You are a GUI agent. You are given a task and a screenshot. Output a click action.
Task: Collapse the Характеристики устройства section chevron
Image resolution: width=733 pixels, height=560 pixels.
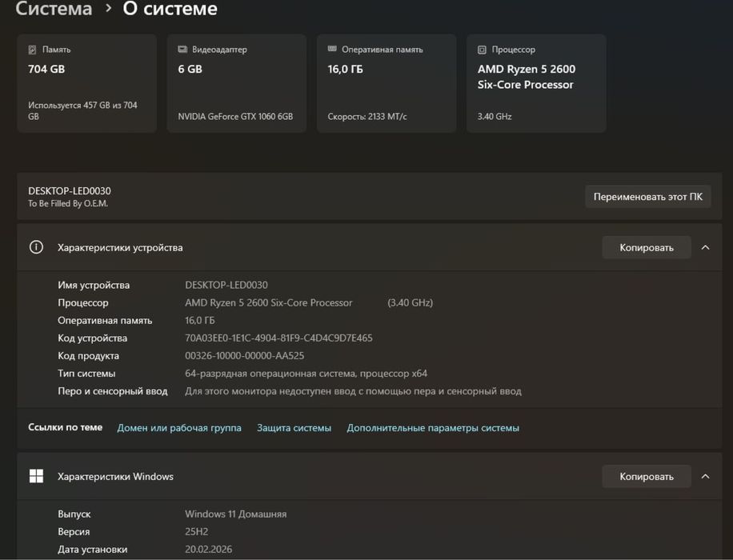click(x=706, y=247)
